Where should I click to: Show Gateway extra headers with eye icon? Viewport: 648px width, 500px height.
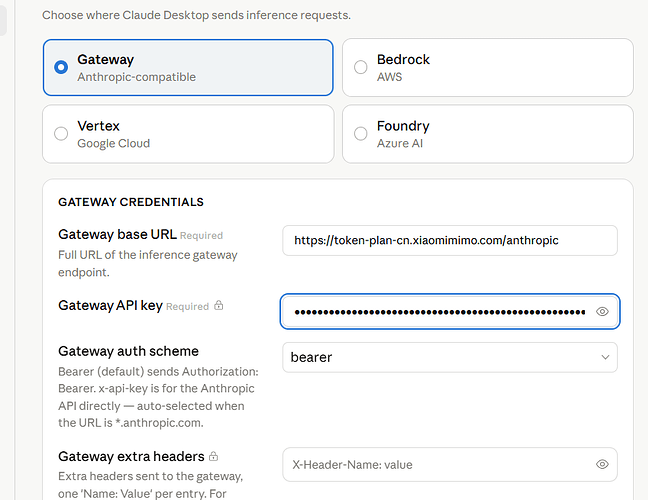(602, 464)
